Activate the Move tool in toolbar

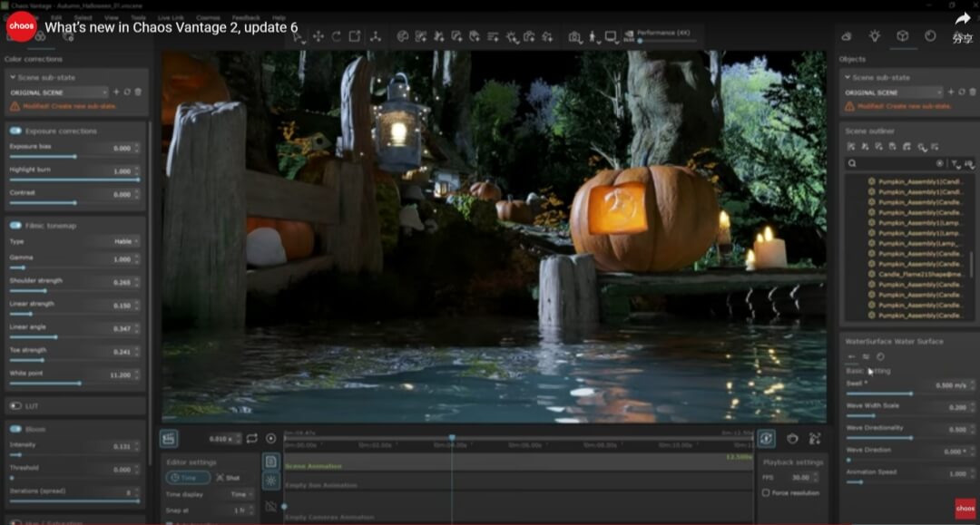318,37
